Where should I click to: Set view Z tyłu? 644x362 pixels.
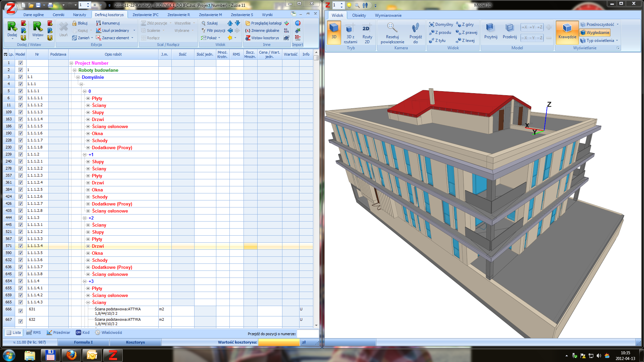pos(437,41)
